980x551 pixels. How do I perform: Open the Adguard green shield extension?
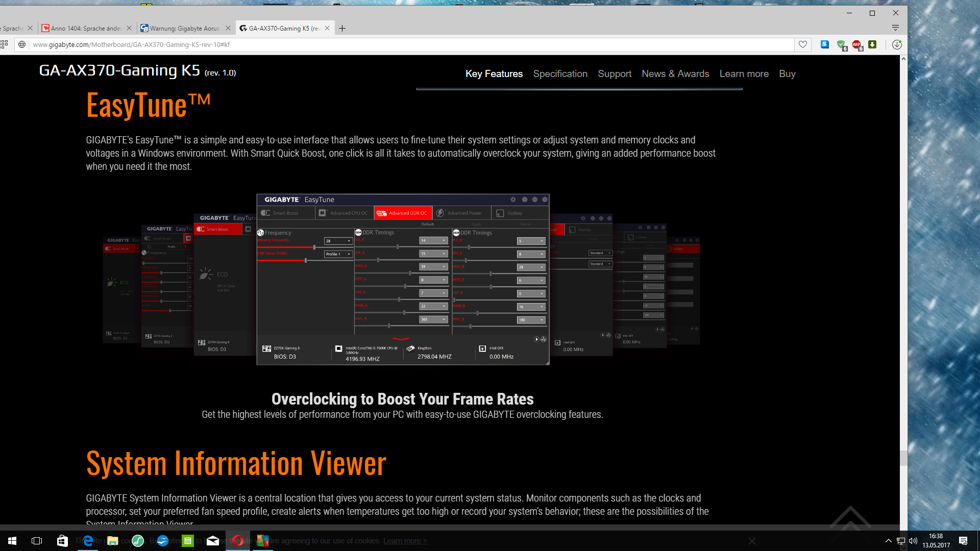841,45
